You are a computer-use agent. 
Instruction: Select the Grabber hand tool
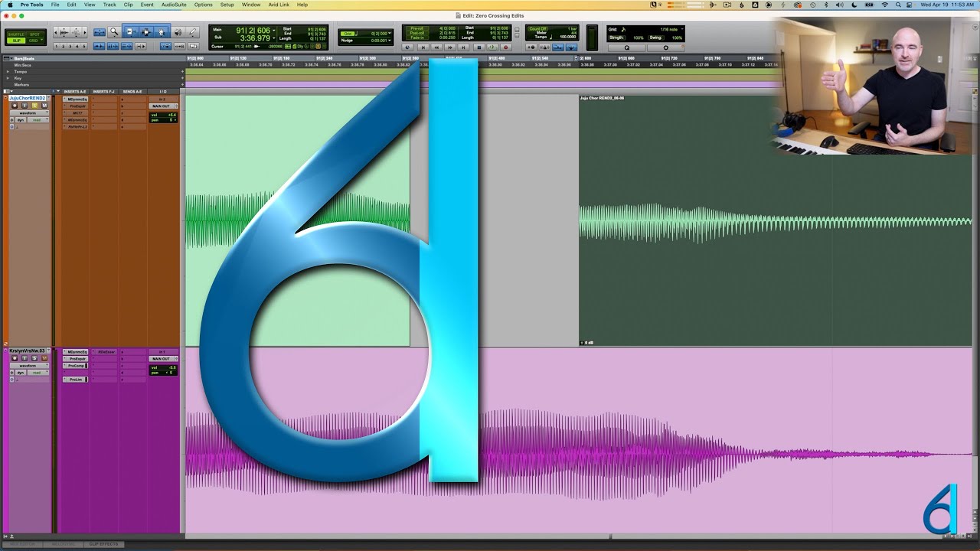click(x=162, y=32)
